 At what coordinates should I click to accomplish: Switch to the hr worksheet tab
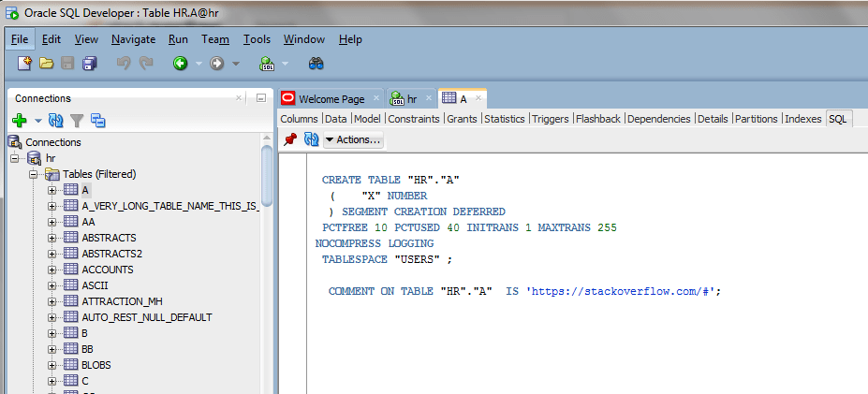tap(411, 98)
